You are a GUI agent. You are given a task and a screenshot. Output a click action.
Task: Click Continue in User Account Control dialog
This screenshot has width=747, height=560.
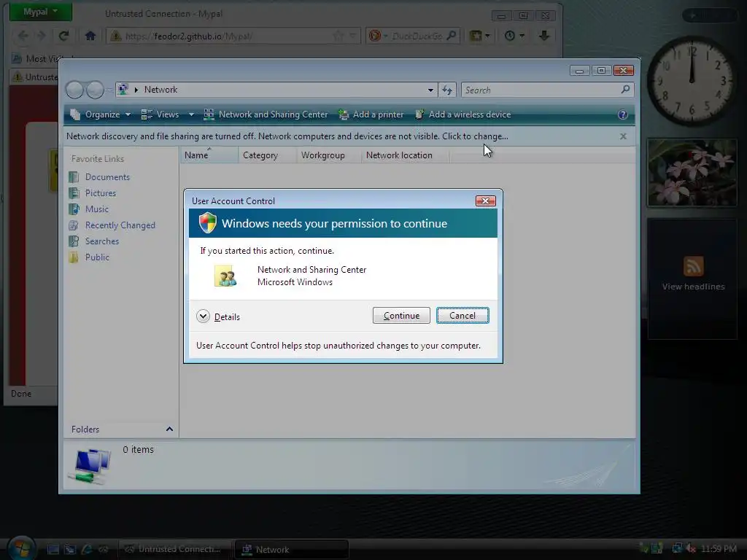[x=401, y=316]
